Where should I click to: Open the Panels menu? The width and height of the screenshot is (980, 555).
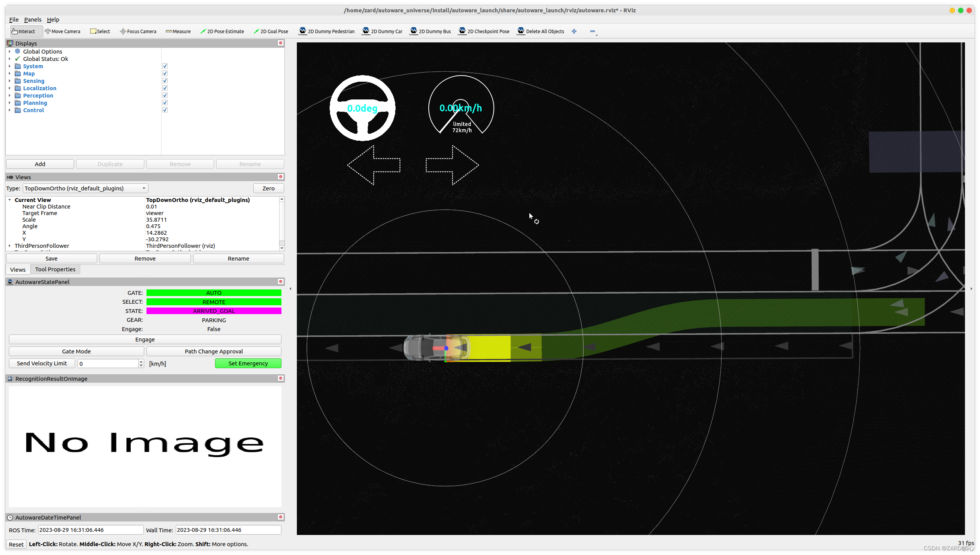[x=32, y=20]
